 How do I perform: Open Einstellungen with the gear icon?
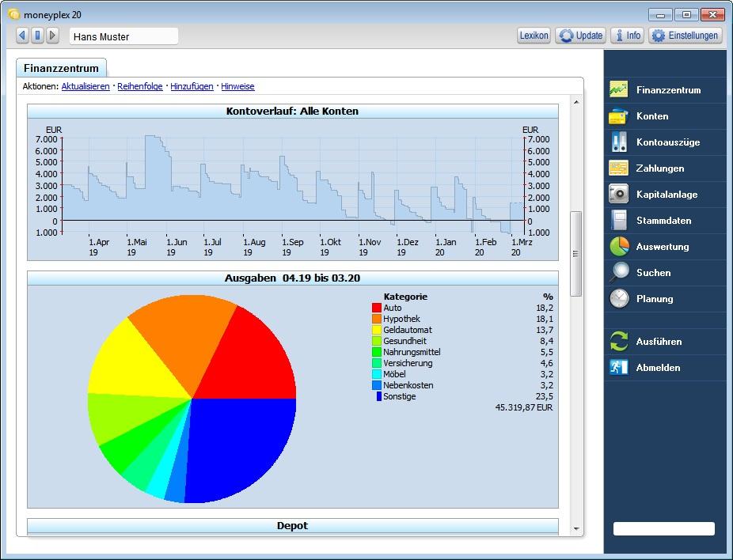click(685, 35)
